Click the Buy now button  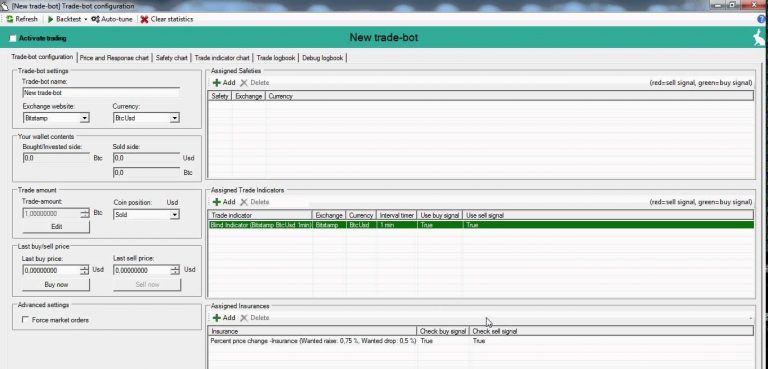coord(56,285)
